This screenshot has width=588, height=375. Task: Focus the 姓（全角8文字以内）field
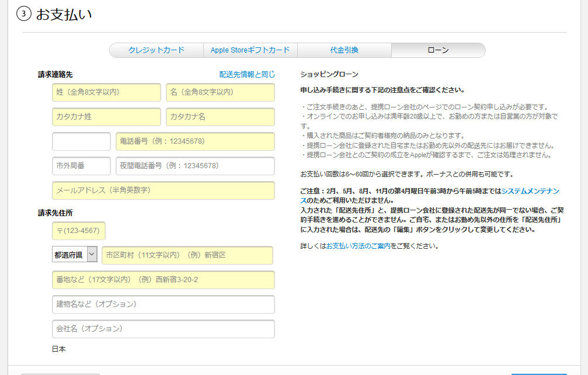coord(106,92)
